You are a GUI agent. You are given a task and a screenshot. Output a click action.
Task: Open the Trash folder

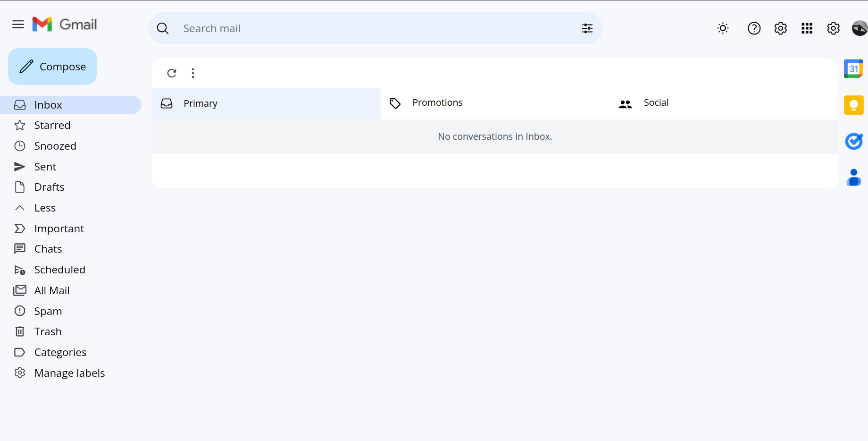pos(47,331)
